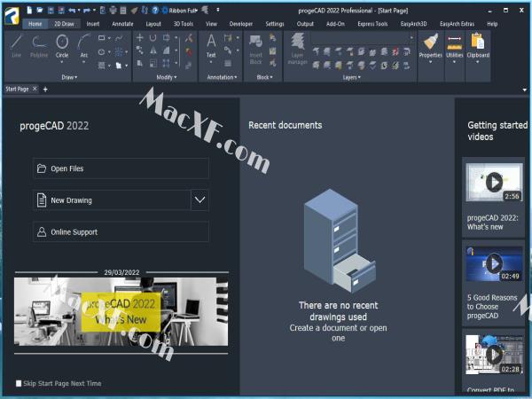
Task: Click the Redo arrow icon
Action: 87,11
